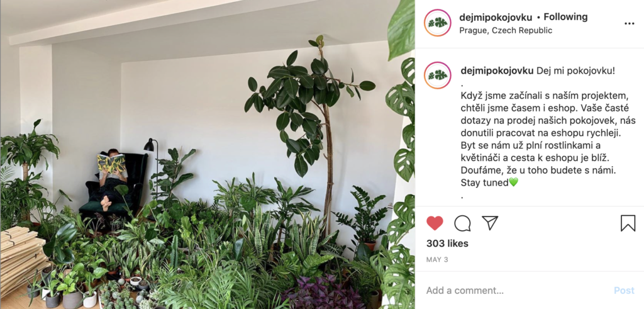The image size is (644, 309).
Task: Click the purple plant in the photo
Action: [x=324, y=293]
